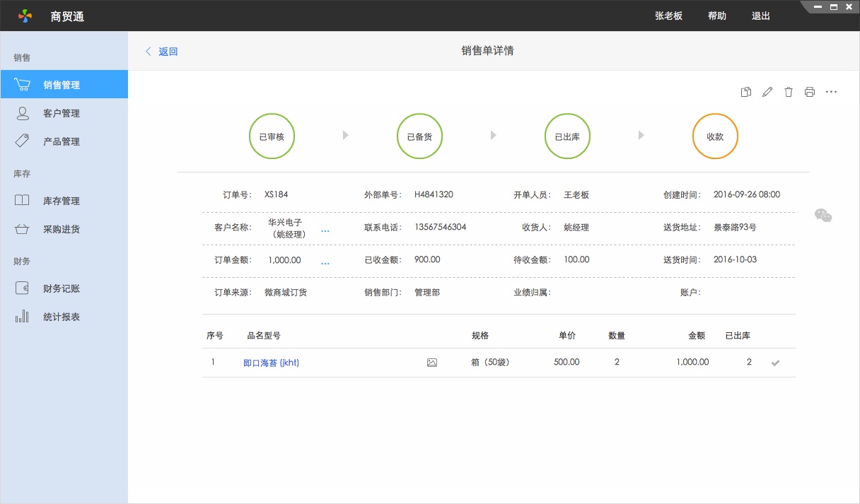860x504 pixels.
Task: Edit the order with the pencil icon
Action: tap(767, 91)
